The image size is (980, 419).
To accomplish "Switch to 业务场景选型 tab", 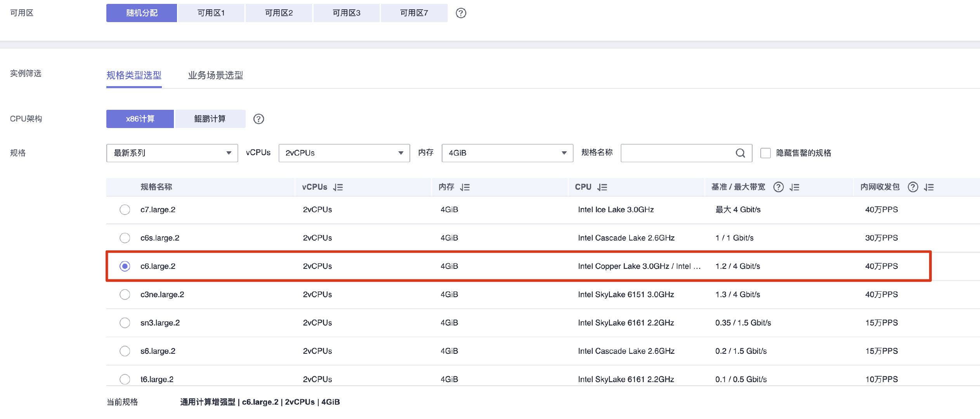I will click(215, 75).
